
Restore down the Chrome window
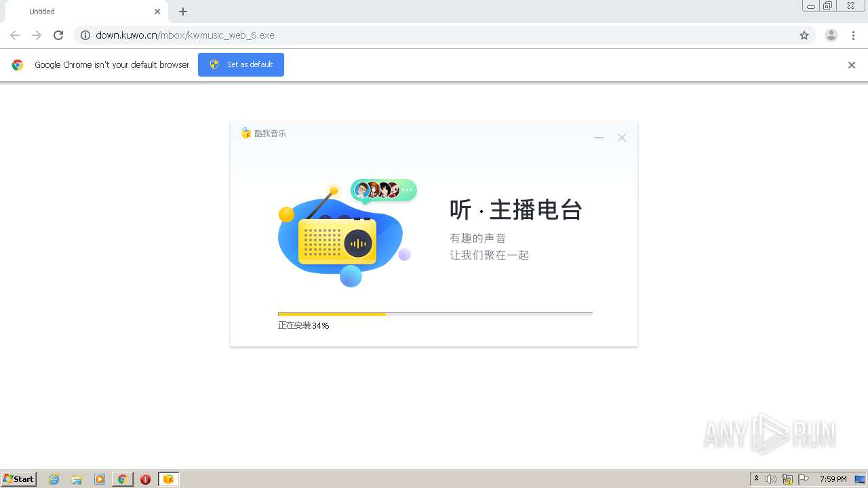click(x=828, y=6)
